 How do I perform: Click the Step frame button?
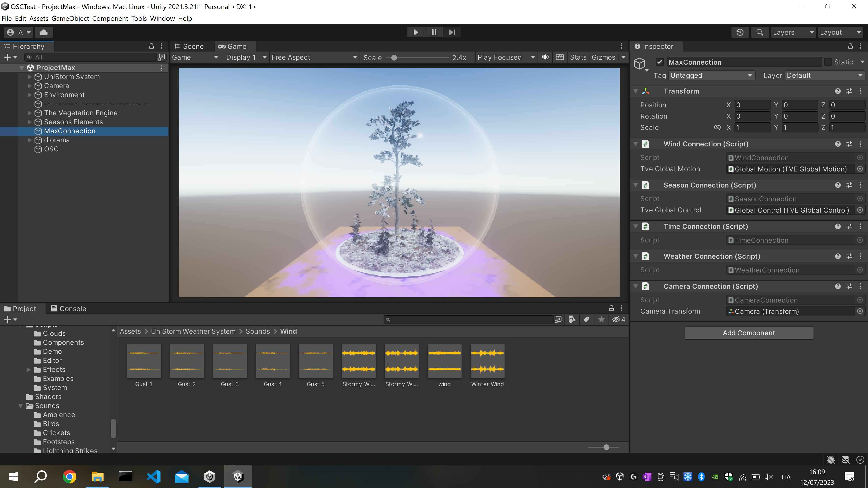[452, 32]
